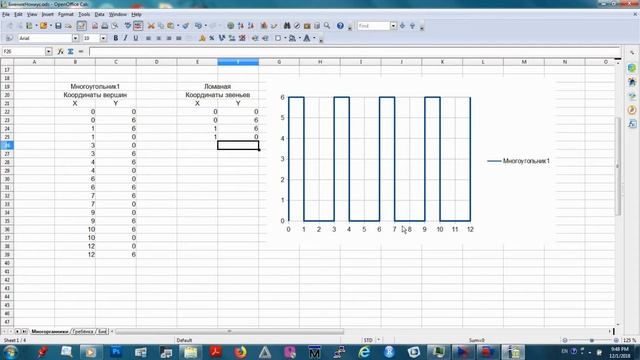Screen dimensions: 640x360
Task: Click Sort Descending icon
Action: click(x=251, y=26)
